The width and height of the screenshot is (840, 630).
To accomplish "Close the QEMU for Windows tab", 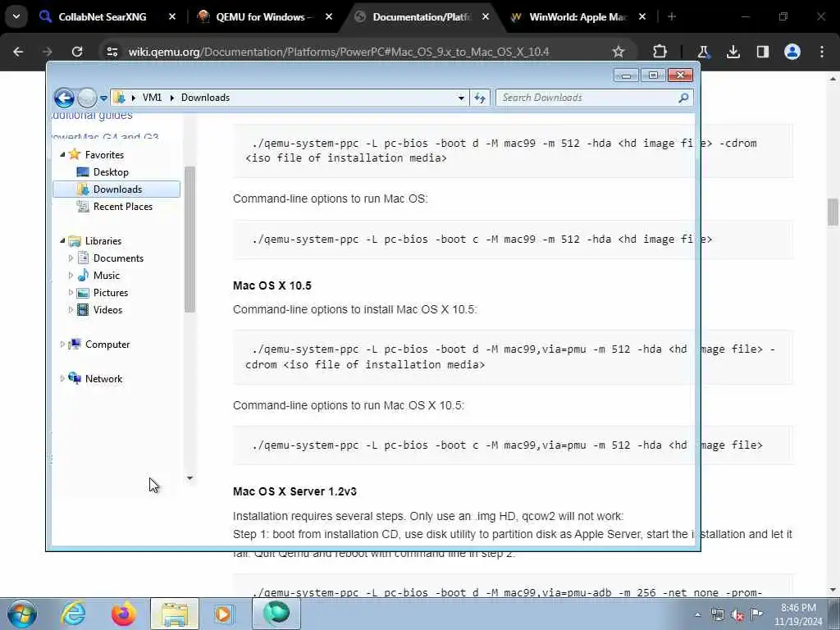I will click(329, 16).
